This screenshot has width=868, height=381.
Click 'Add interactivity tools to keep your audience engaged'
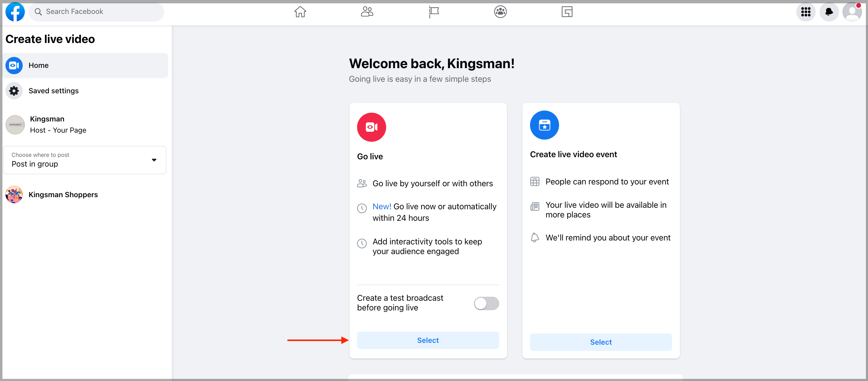point(427,246)
